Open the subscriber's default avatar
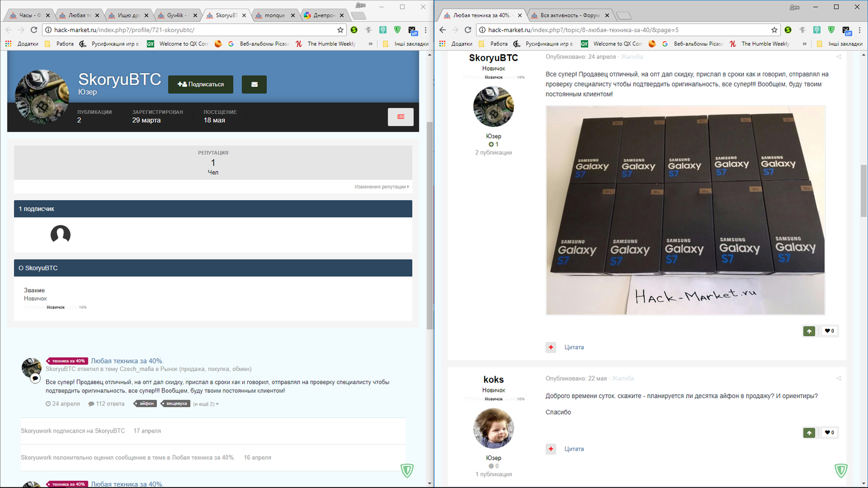 click(60, 235)
